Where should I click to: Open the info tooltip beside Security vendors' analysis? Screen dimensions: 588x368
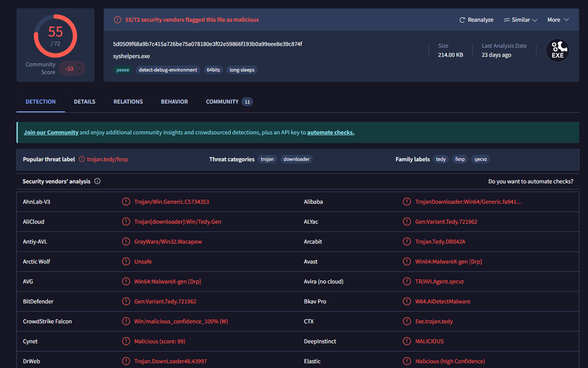[97, 181]
